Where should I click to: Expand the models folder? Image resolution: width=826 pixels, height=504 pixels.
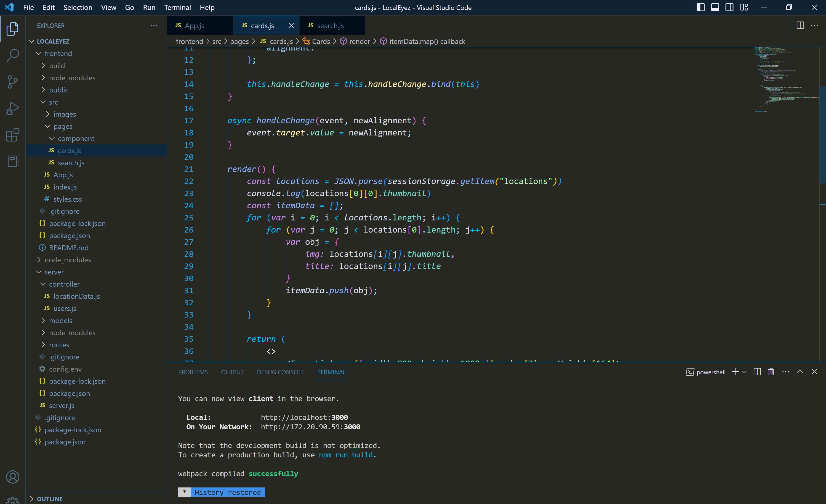click(60, 320)
